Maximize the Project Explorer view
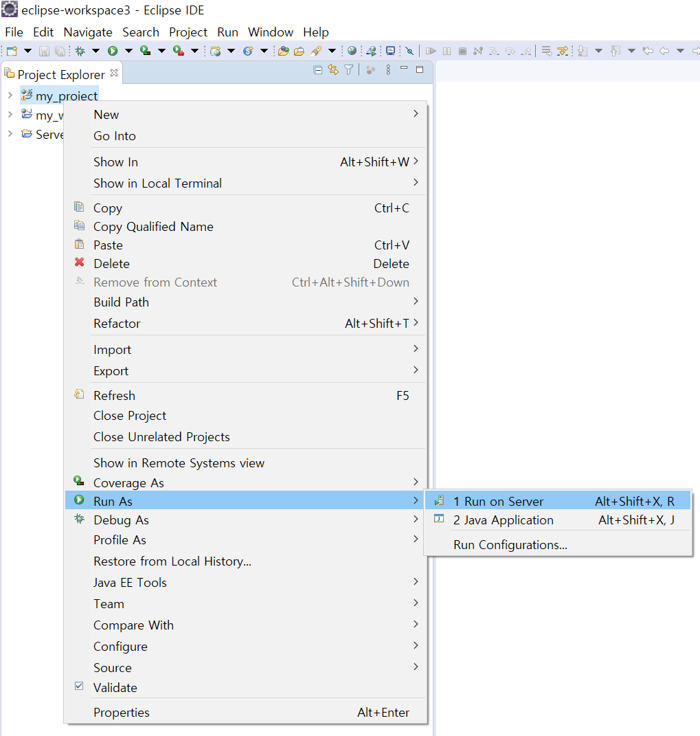Image resolution: width=700 pixels, height=736 pixels. click(x=419, y=69)
